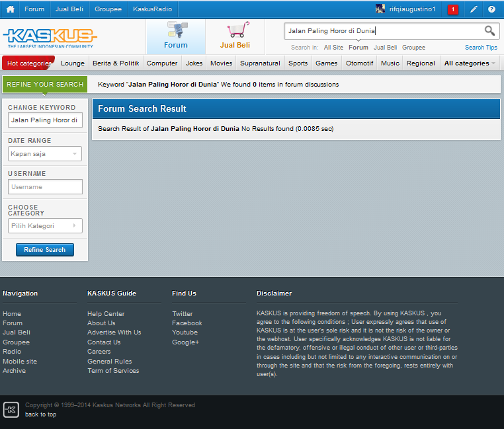Click the Refine Your Search header
Image resolution: width=504 pixels, height=429 pixels.
(45, 85)
